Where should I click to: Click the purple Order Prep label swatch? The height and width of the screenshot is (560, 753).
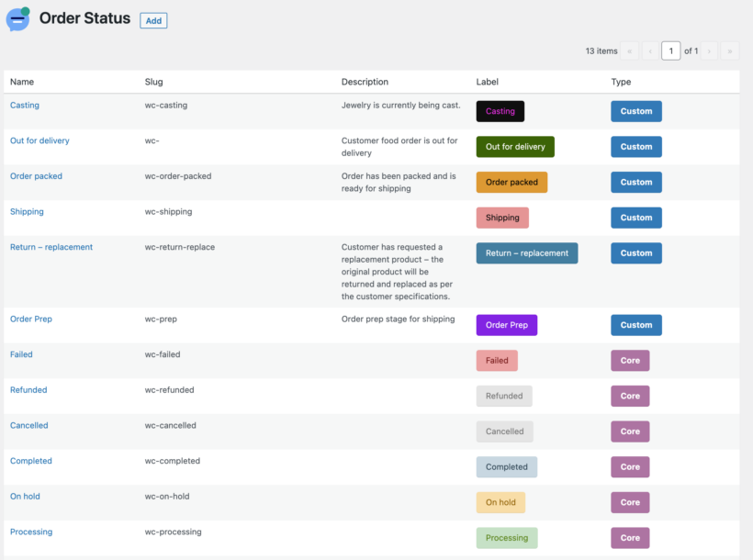coord(506,324)
